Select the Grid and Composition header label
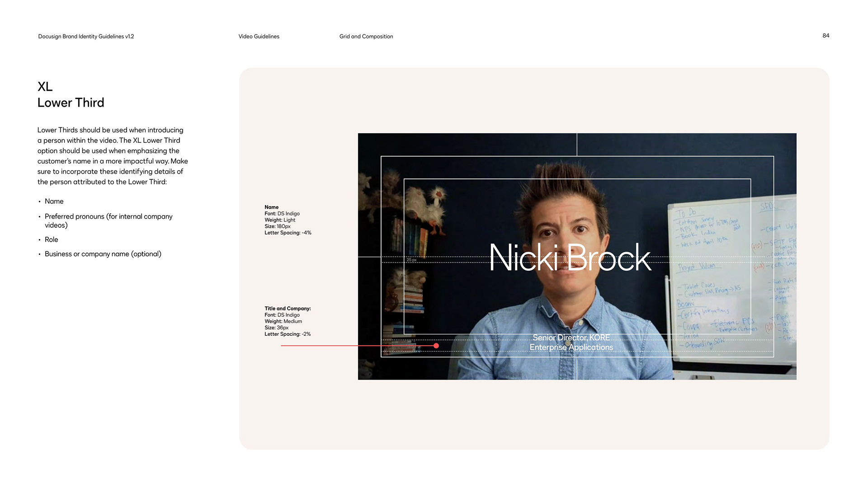Image resolution: width=868 pixels, height=488 pixels. [366, 37]
